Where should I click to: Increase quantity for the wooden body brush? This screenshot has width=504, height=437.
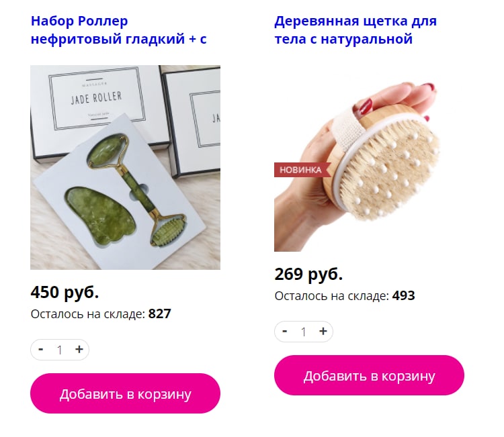tap(323, 331)
